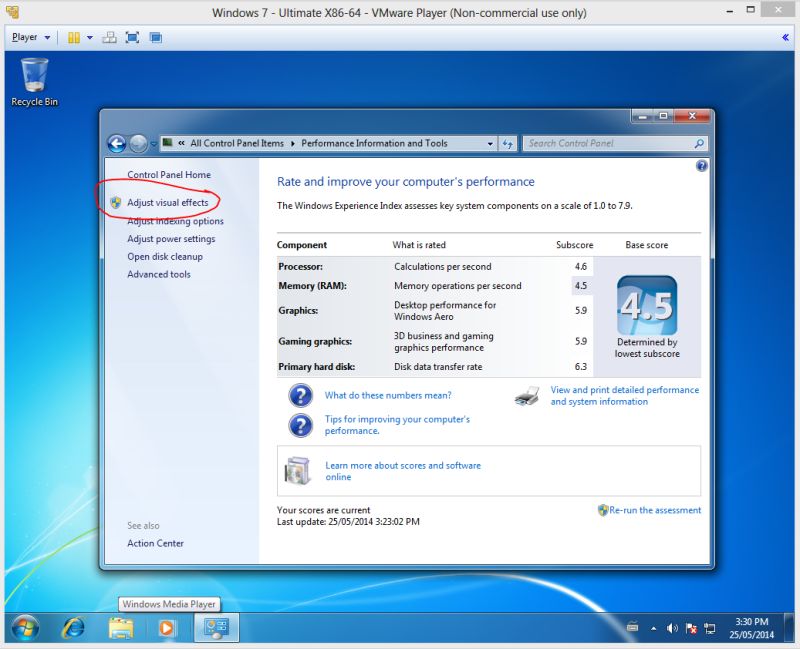This screenshot has width=800, height=649.
Task: Show hidden icons in the system tray
Action: [656, 628]
